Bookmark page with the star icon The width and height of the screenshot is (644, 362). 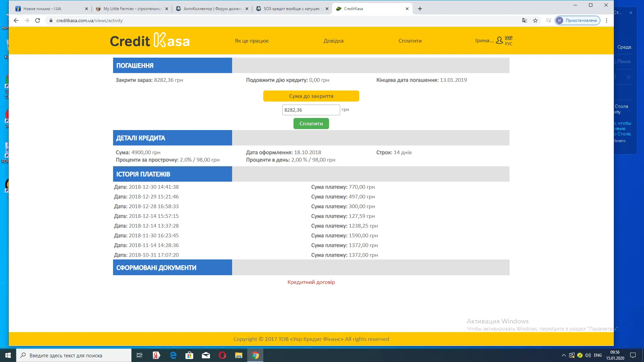pos(535,20)
